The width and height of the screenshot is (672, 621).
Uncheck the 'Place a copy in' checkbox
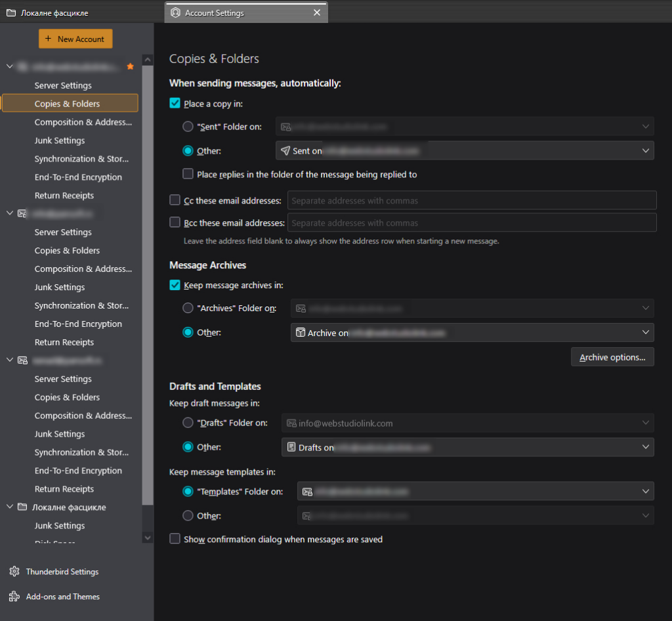pos(175,103)
